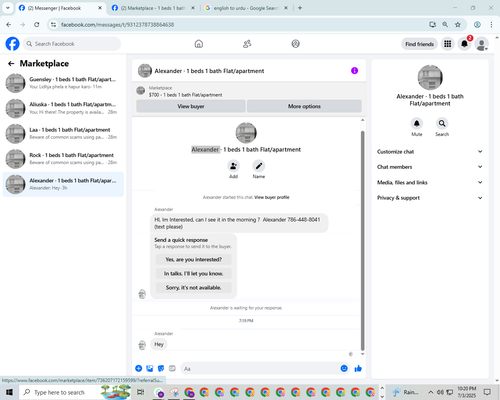Open the Laa conversation
The width and height of the screenshot is (500, 400).
point(63,133)
